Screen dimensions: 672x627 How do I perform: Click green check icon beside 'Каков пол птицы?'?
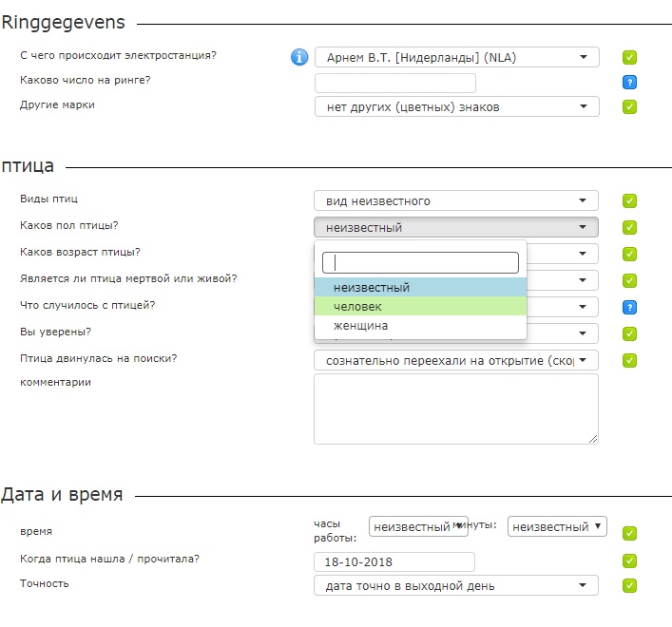(629, 227)
